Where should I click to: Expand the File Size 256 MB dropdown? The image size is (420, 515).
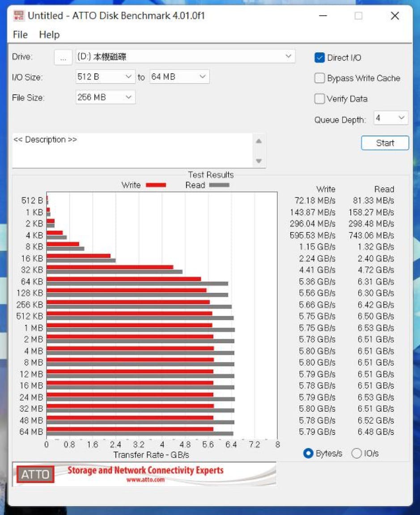[105, 97]
